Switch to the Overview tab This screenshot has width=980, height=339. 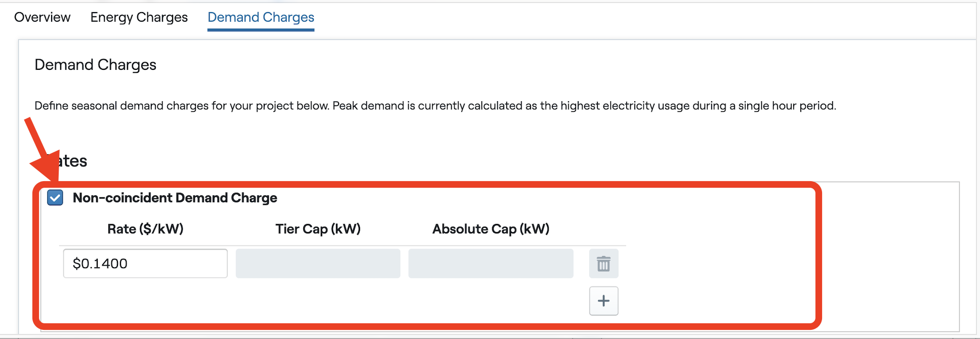tap(43, 17)
